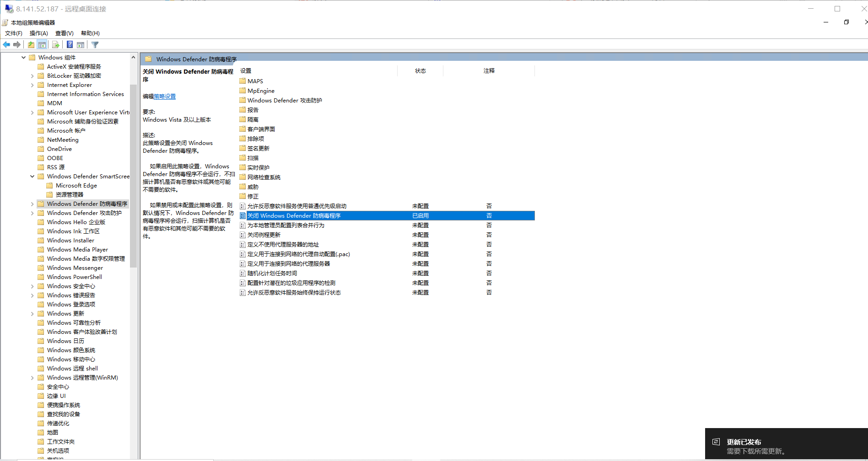Click policy icon of 关闭例程更新
The image size is (868, 461).
(243, 235)
